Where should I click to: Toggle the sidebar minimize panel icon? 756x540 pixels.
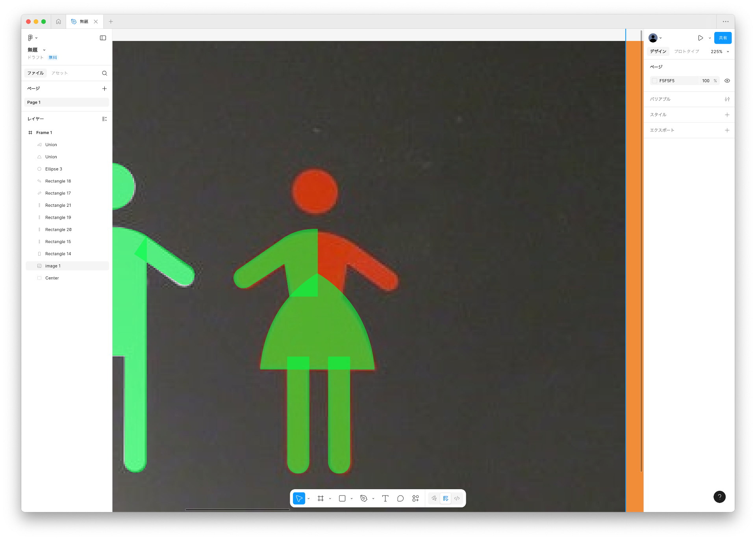103,38
